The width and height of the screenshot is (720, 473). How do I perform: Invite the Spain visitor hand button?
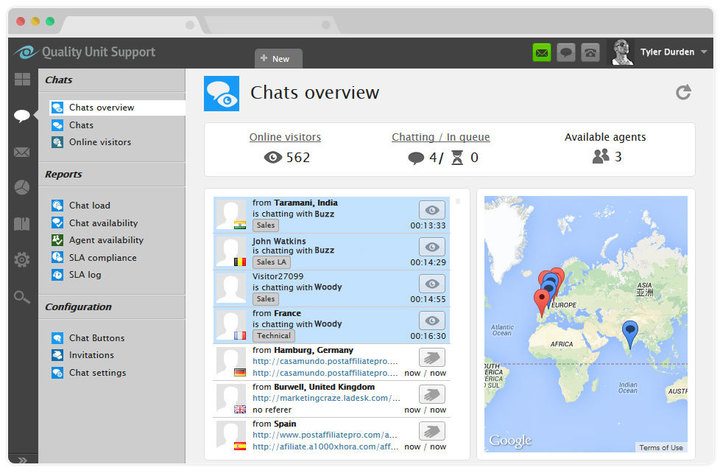click(x=432, y=431)
